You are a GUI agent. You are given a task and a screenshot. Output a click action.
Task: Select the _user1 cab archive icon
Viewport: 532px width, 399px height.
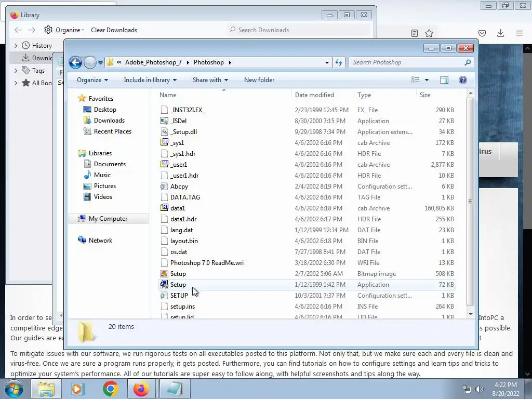[164, 164]
